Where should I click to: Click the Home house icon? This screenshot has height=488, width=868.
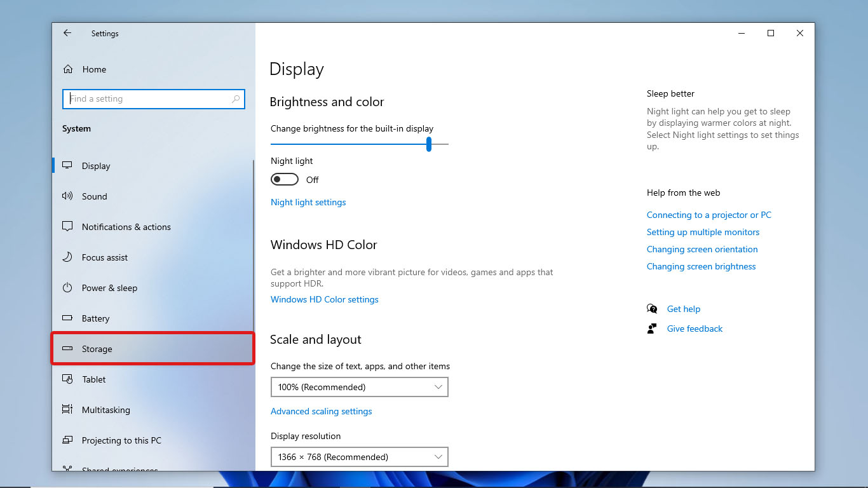[68, 69]
